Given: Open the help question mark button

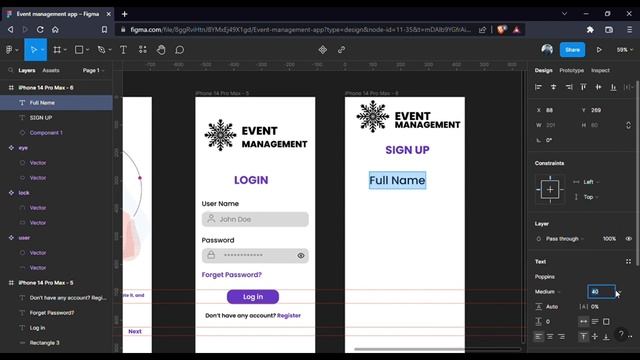Looking at the screenshot, I should [x=621, y=334].
